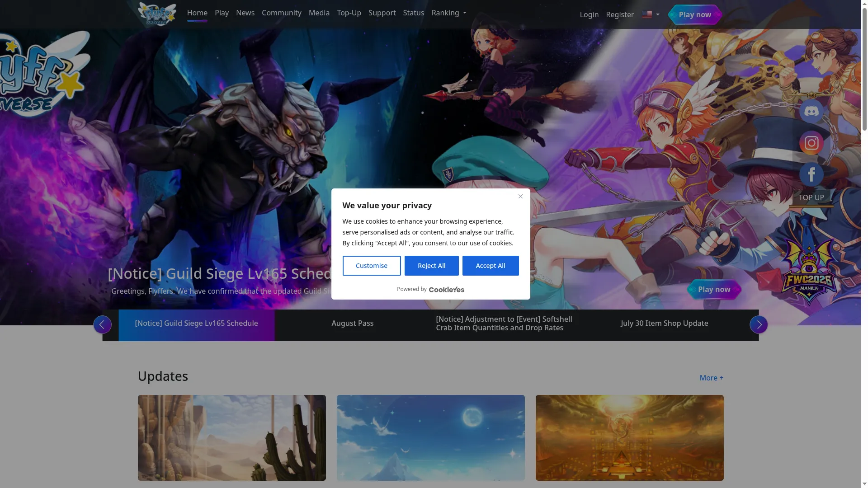Open the Instagram social icon

(x=811, y=143)
